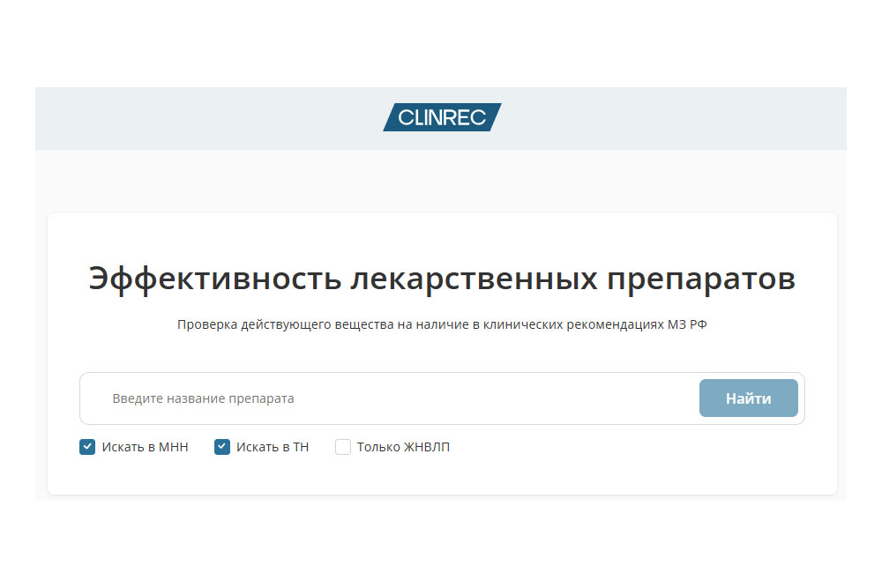Click the CLINREC logo

[x=442, y=117]
